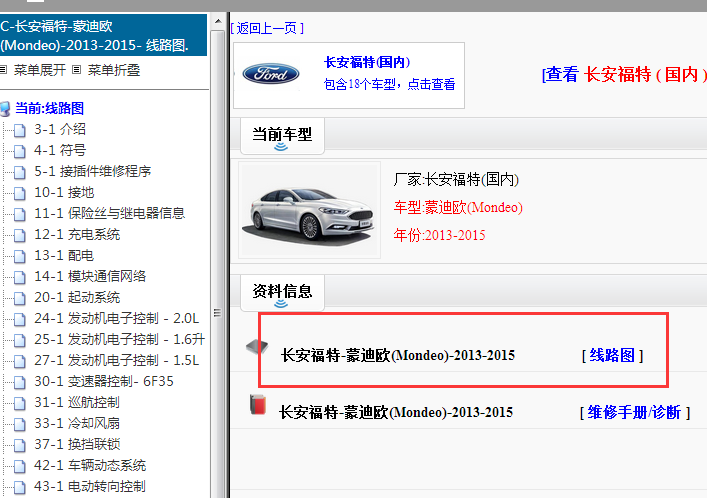Click the page icon beside 33-1 冷却风扇

tap(19, 424)
